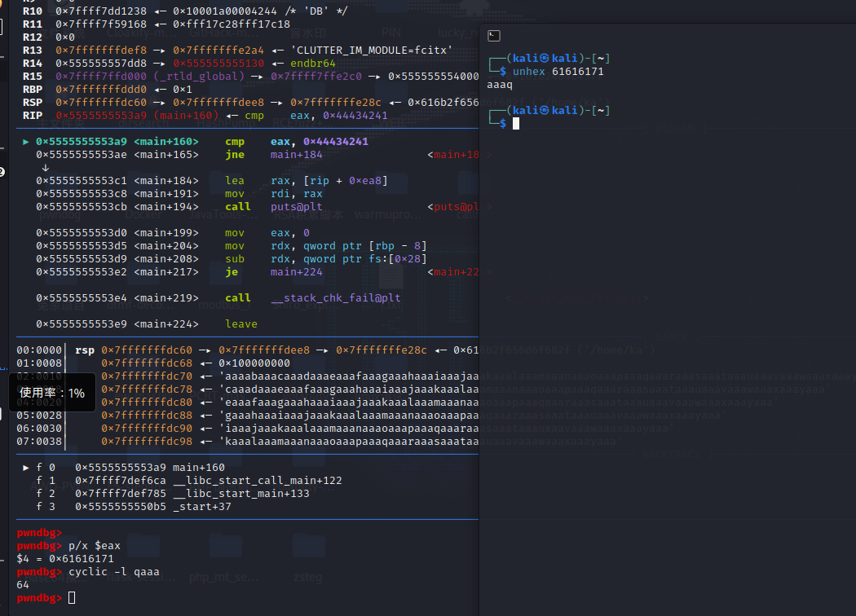Click the cyclic offset result 64
Viewport: 856px width, 616px height.
coord(22,585)
